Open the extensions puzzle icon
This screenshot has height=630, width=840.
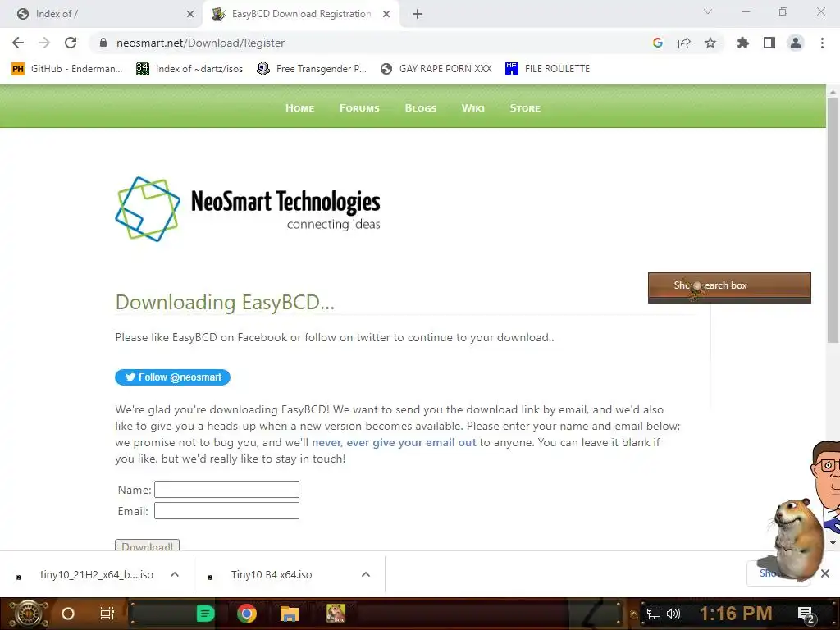[743, 43]
